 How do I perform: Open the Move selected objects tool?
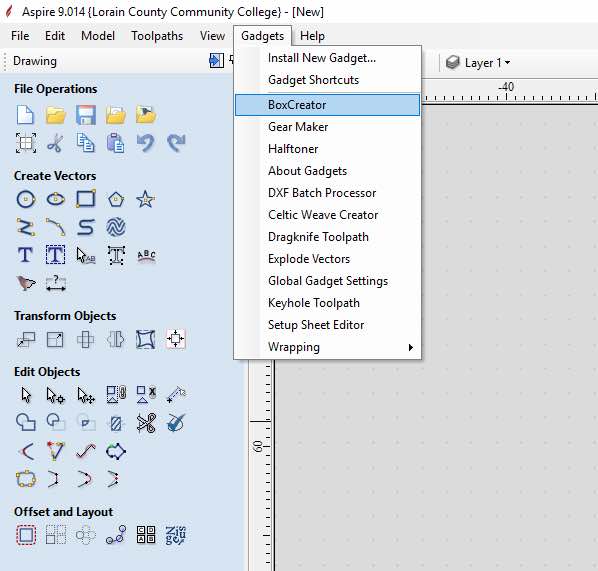[26, 339]
